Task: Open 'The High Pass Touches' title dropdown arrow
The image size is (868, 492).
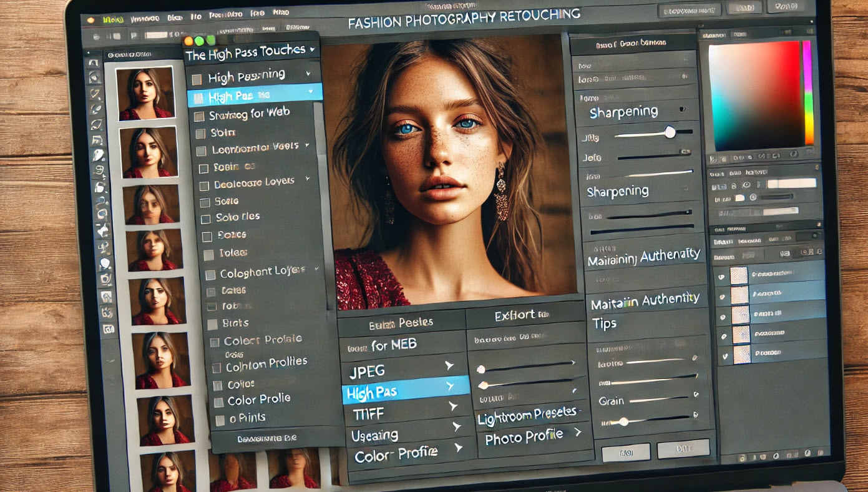Action: click(x=312, y=49)
